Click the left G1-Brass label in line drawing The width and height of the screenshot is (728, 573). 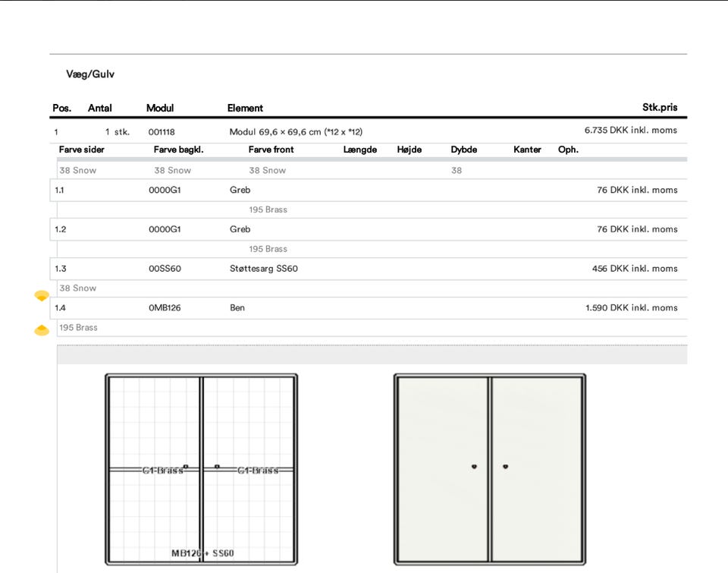[162, 471]
